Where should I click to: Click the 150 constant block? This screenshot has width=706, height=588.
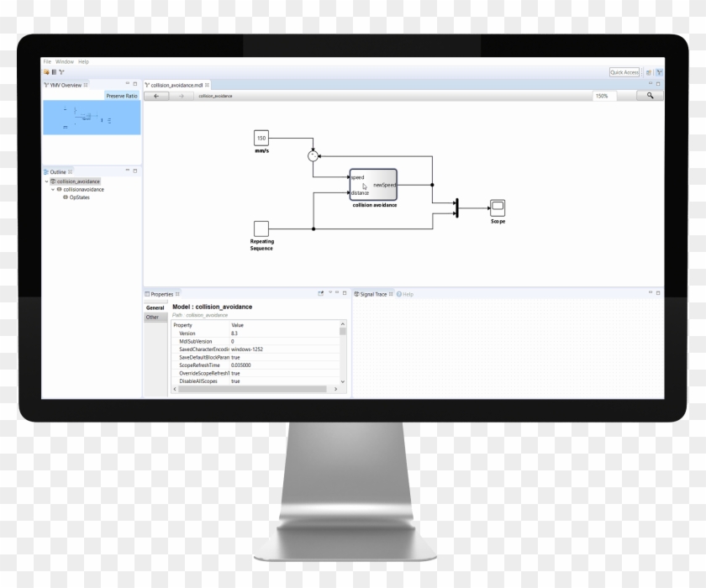coord(261,138)
